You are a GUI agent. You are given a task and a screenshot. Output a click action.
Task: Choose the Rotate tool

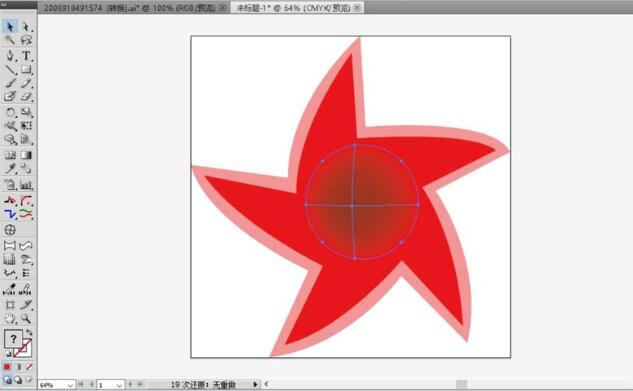(10, 112)
